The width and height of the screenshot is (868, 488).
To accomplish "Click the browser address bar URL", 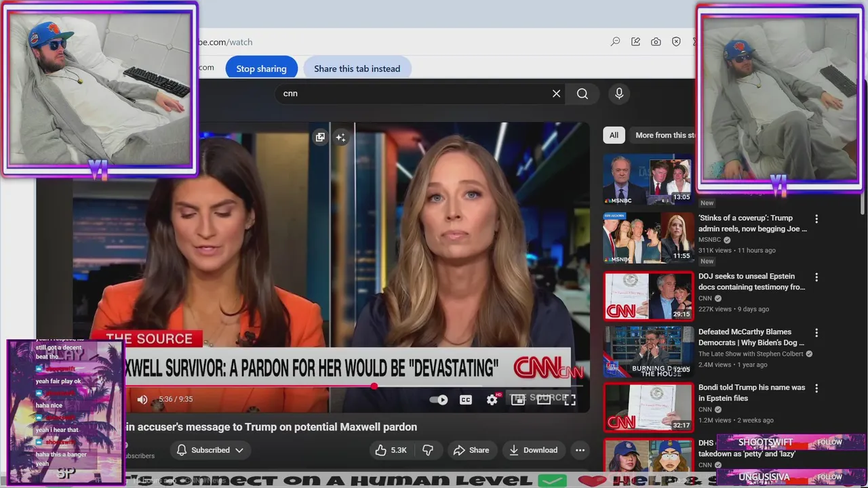I will point(225,42).
